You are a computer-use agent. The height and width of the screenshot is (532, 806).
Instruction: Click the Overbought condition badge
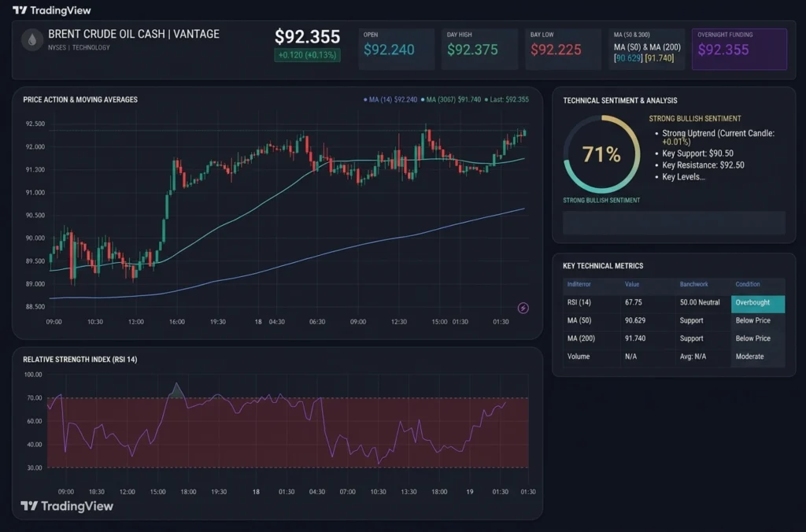(758, 303)
